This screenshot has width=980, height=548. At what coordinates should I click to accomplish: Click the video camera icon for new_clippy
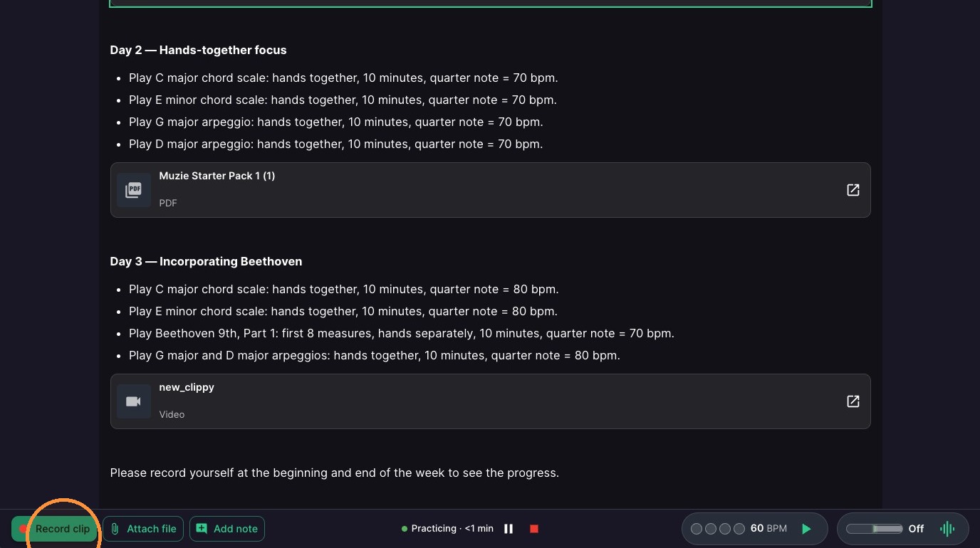pyautogui.click(x=134, y=401)
